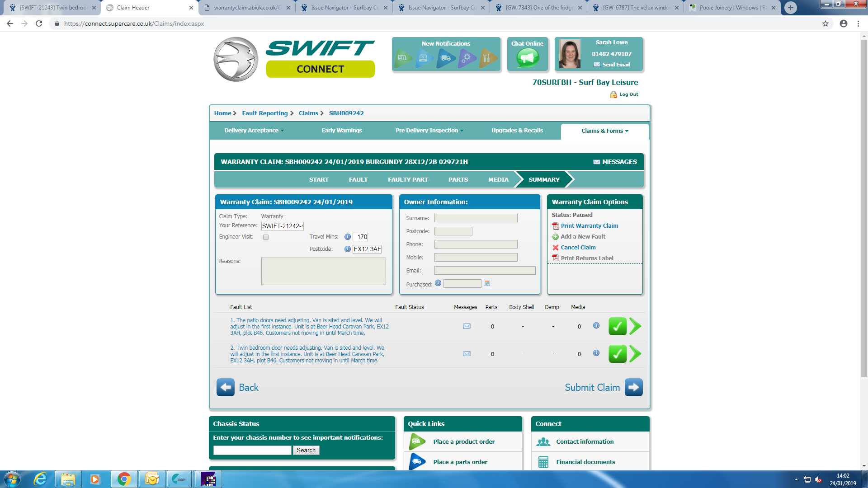
Task: Click the Travel Mins info icon
Action: 348,237
